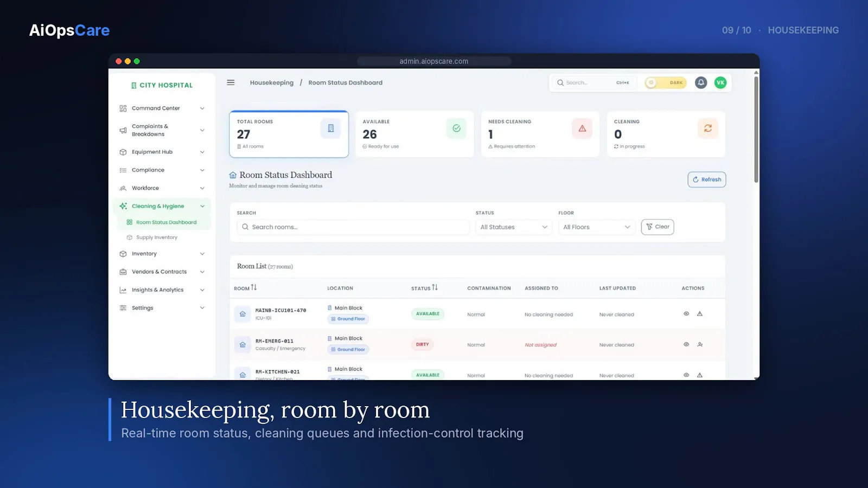Click the browser address bar admin.aiopscare.com
This screenshot has width=868, height=488.
pos(434,61)
